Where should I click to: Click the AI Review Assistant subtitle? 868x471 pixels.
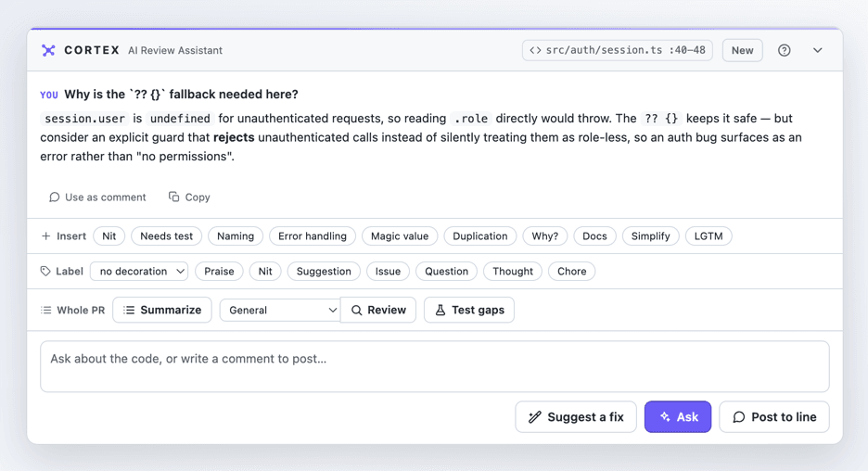[175, 50]
